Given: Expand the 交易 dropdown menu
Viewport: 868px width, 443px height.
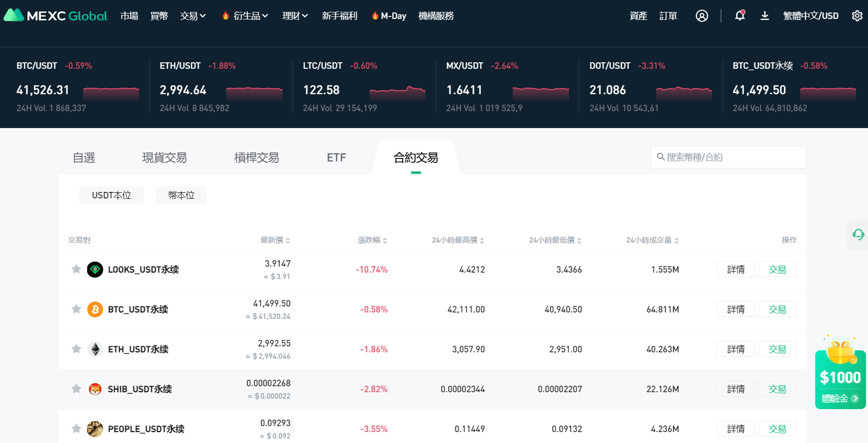Looking at the screenshot, I should pos(193,16).
